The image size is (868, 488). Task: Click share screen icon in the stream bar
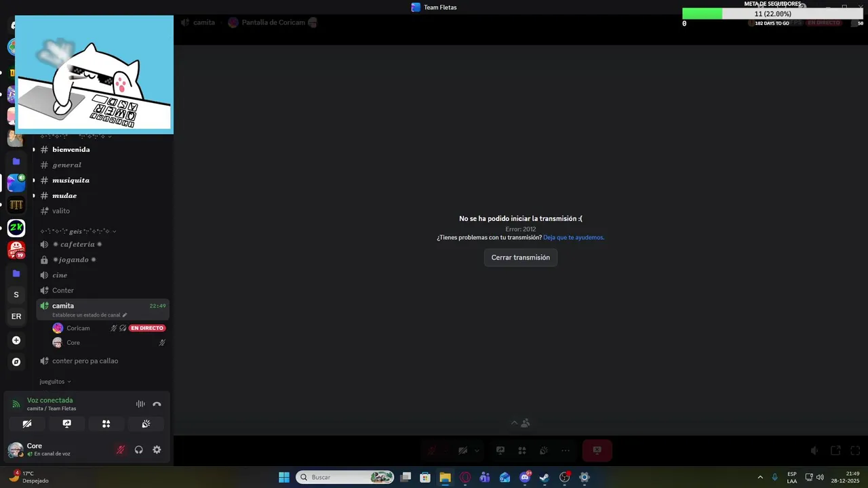[500, 450]
